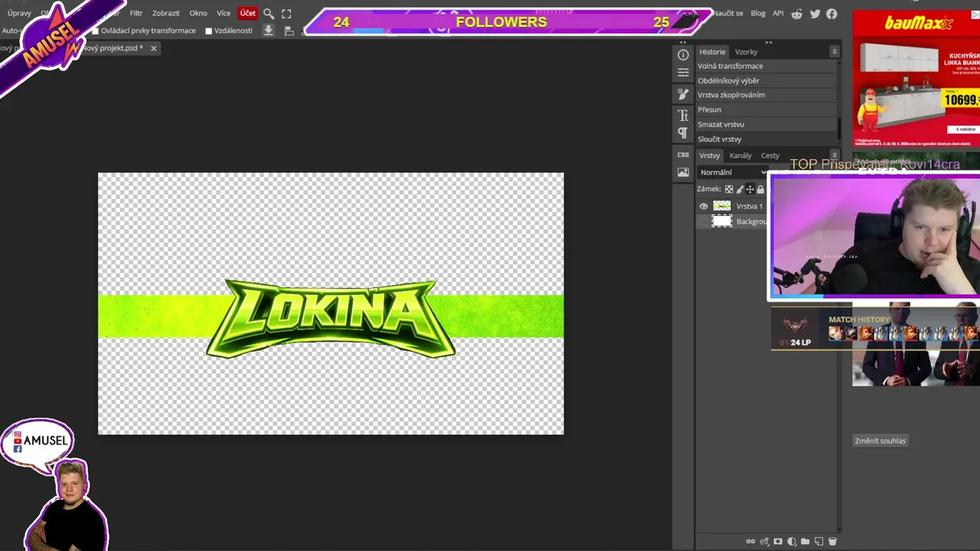This screenshot has width=980, height=551.
Task: Open the API link
Action: [x=778, y=13]
